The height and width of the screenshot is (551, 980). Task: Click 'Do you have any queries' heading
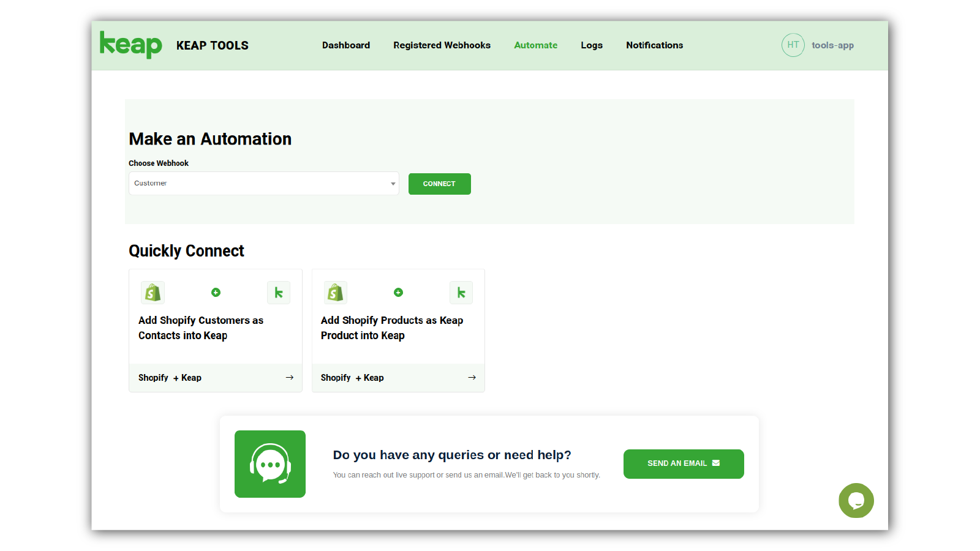coord(452,455)
